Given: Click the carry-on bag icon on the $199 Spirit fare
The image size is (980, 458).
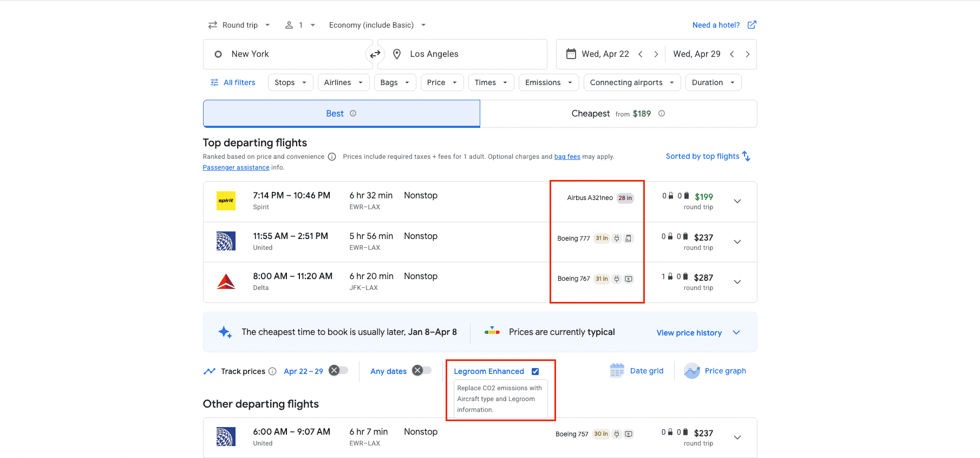Looking at the screenshot, I should click(x=671, y=196).
